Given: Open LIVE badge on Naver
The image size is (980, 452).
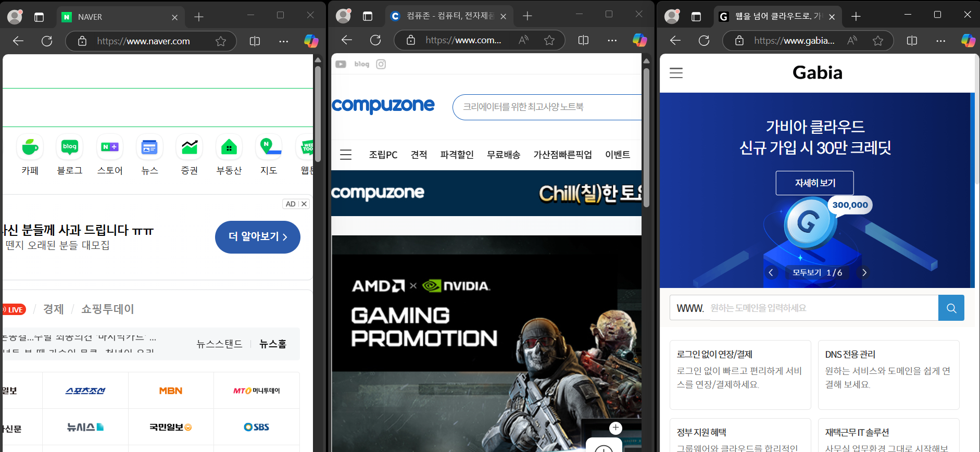Looking at the screenshot, I should coord(13,309).
